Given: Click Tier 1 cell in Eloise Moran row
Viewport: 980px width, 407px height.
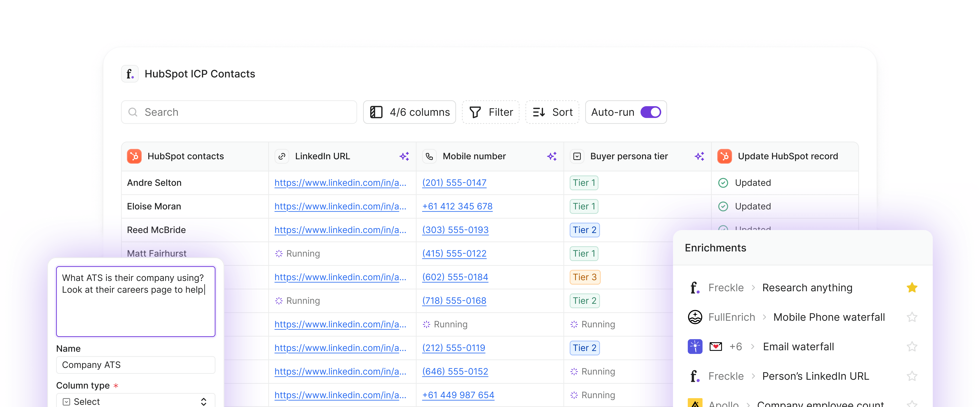Looking at the screenshot, I should coord(584,206).
